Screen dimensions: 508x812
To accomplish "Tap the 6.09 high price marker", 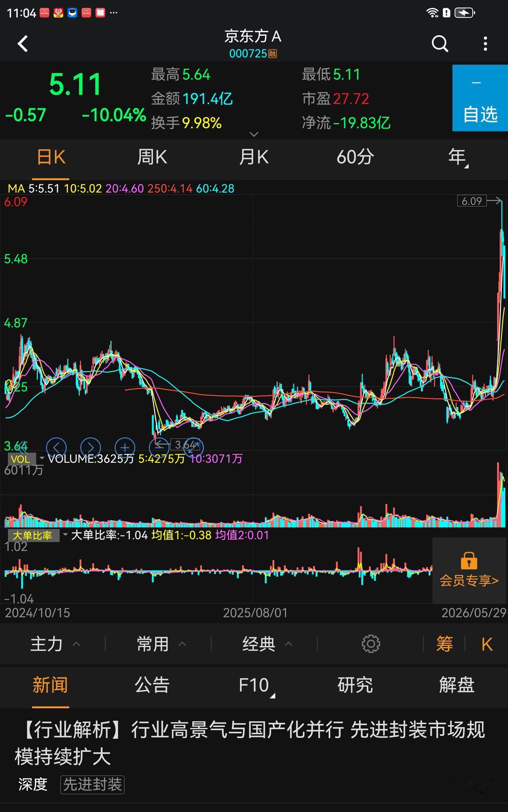I will 471,201.
